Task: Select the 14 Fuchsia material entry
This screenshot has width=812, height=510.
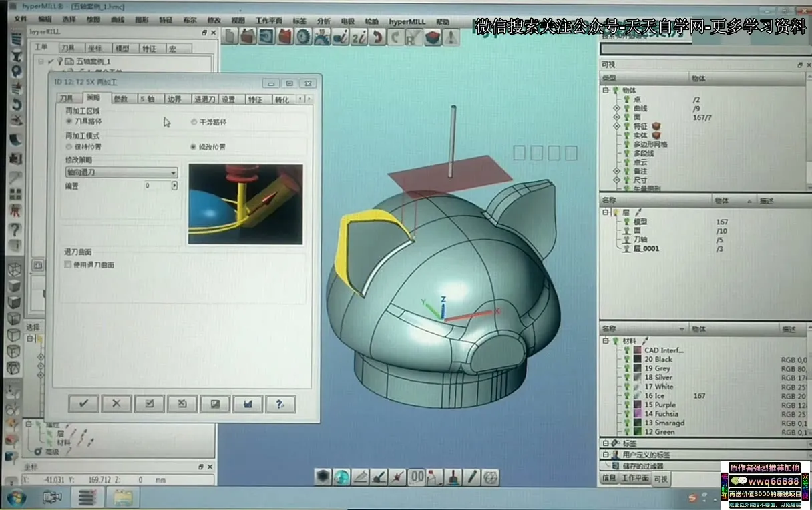Action: 660,414
